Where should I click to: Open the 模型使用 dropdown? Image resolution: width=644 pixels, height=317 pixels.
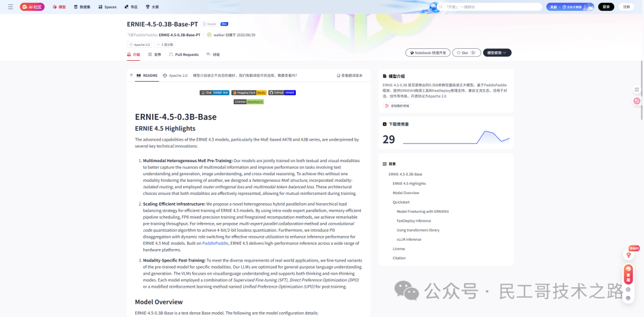coord(497,52)
